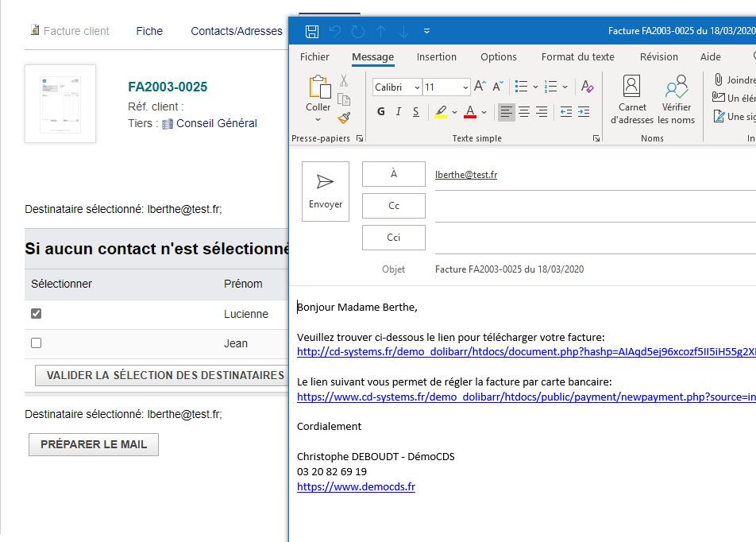Viewport: 756px width, 542px height.
Task: Check the Jean contact checkbox
Action: pos(37,343)
